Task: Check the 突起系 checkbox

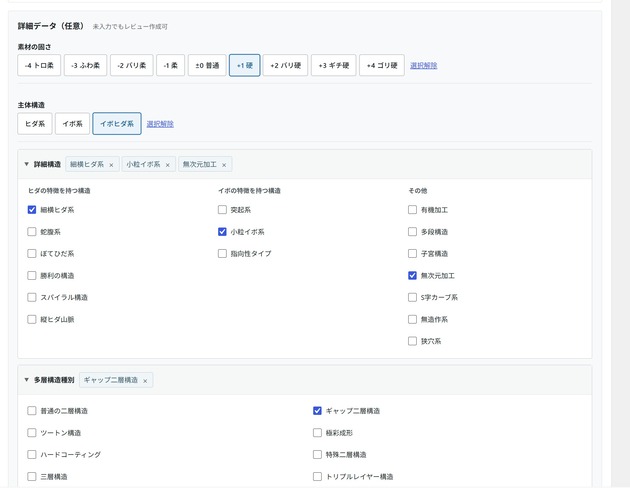Action: 222,210
